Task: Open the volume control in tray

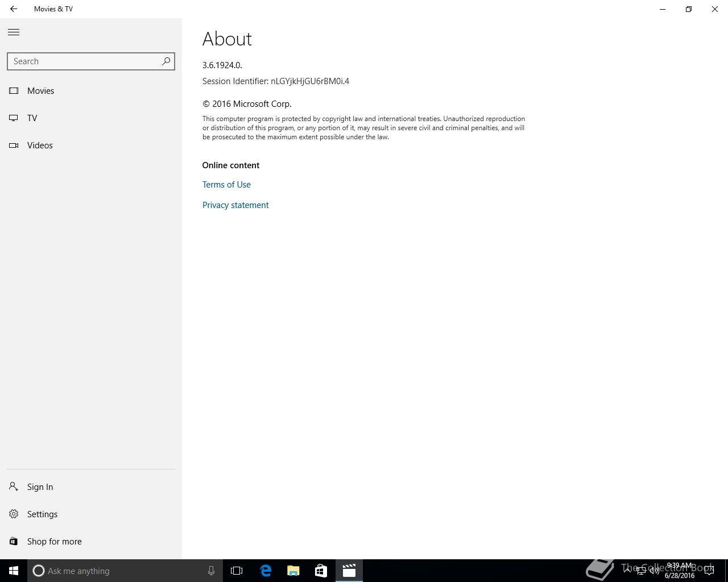Action: 655,571
